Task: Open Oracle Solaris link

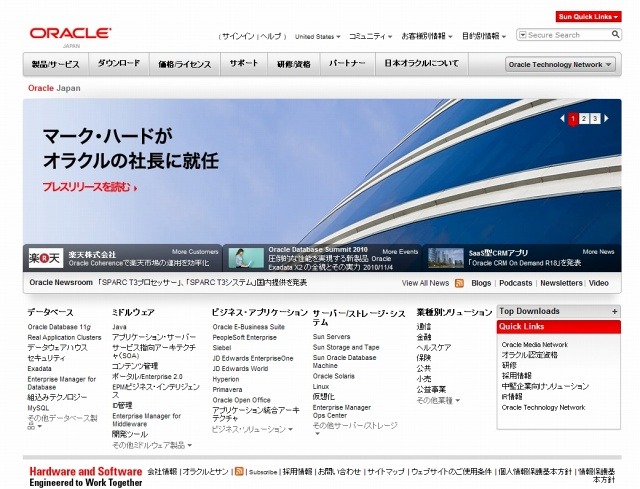Action: [333, 376]
